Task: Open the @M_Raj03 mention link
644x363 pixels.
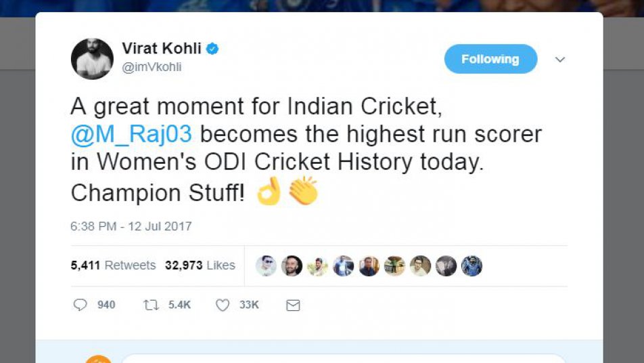Action: pyautogui.click(x=131, y=134)
